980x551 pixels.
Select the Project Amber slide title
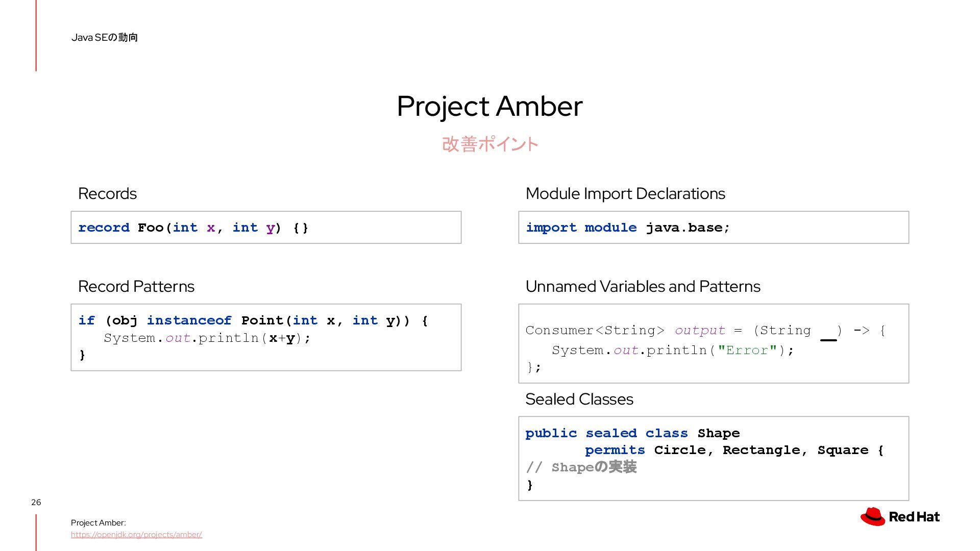(x=489, y=106)
